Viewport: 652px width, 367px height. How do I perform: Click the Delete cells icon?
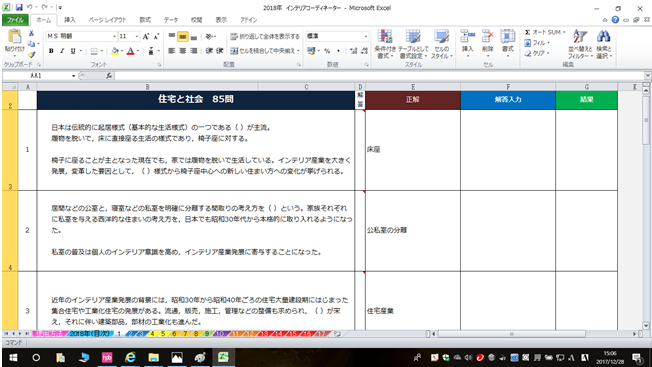[487, 42]
